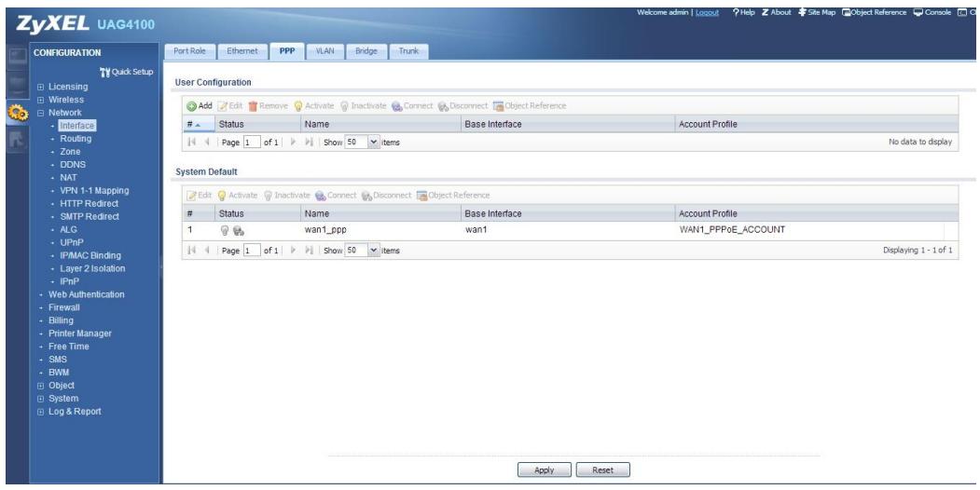Click the Reset button
The image size is (980, 490).
pyautogui.click(x=602, y=470)
